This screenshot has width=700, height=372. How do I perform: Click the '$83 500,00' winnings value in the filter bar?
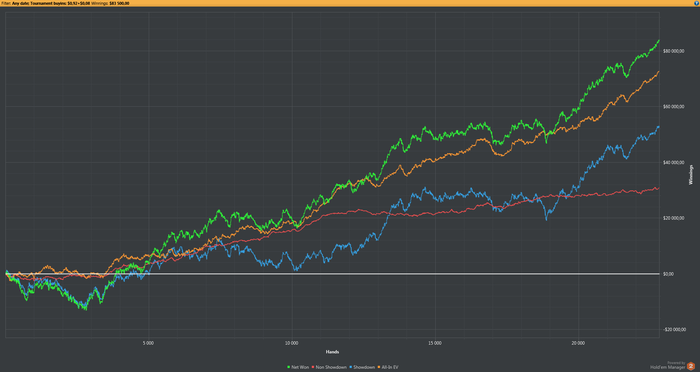(x=119, y=3)
